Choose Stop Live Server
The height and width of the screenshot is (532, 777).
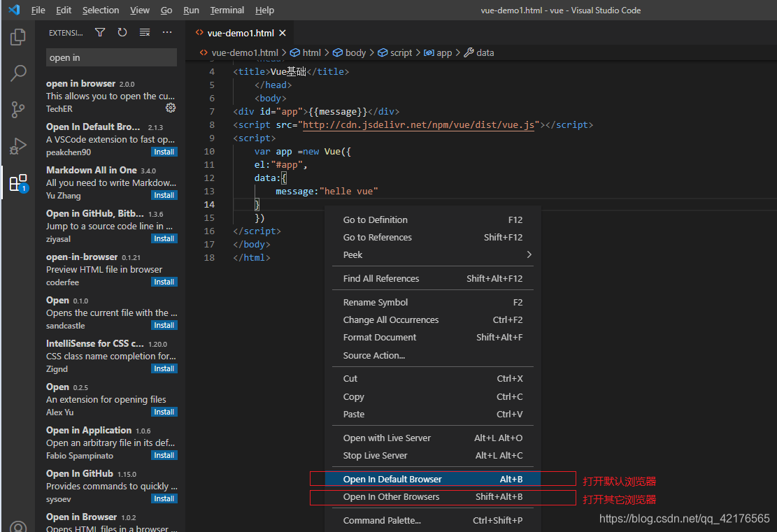click(x=433, y=455)
